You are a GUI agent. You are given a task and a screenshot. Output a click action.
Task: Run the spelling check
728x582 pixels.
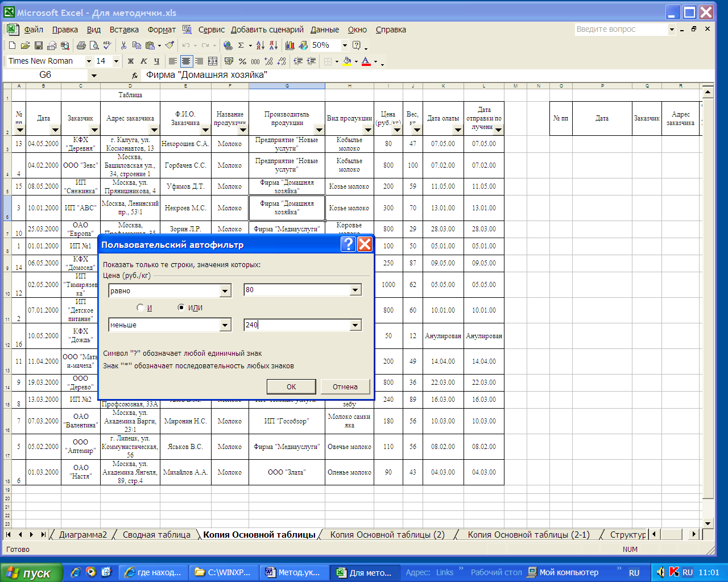point(107,45)
